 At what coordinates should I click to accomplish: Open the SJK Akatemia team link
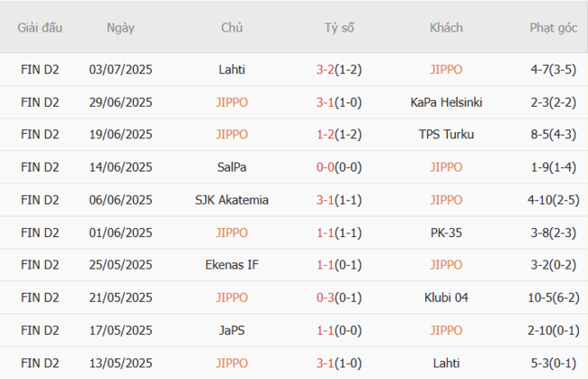pyautogui.click(x=232, y=200)
